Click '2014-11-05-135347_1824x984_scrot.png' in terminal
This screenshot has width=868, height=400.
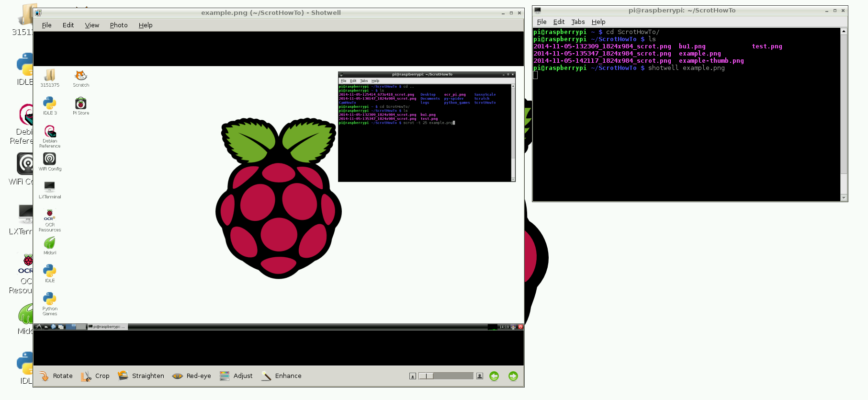[602, 54]
